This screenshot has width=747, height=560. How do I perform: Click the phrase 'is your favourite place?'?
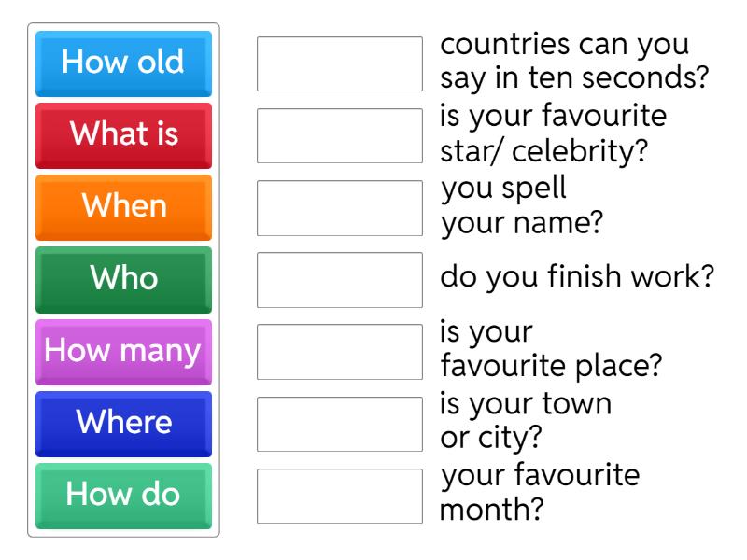551,349
